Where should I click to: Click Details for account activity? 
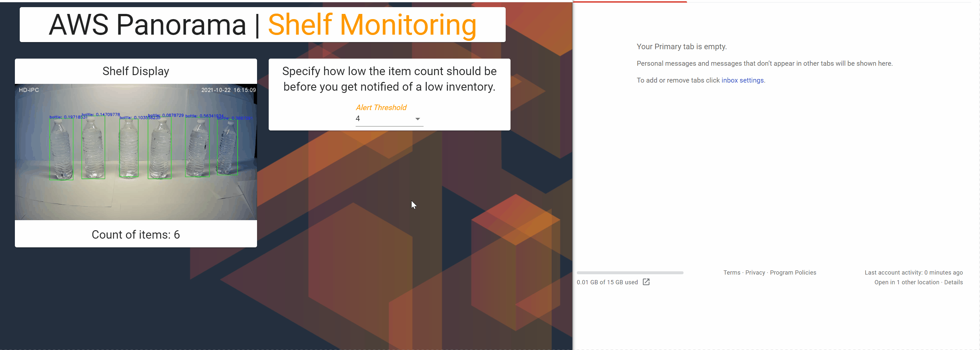click(953, 282)
